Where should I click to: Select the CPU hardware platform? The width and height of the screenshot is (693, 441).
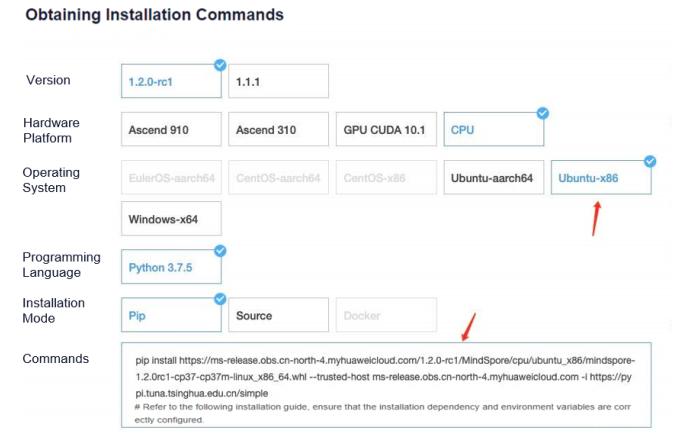(x=494, y=129)
